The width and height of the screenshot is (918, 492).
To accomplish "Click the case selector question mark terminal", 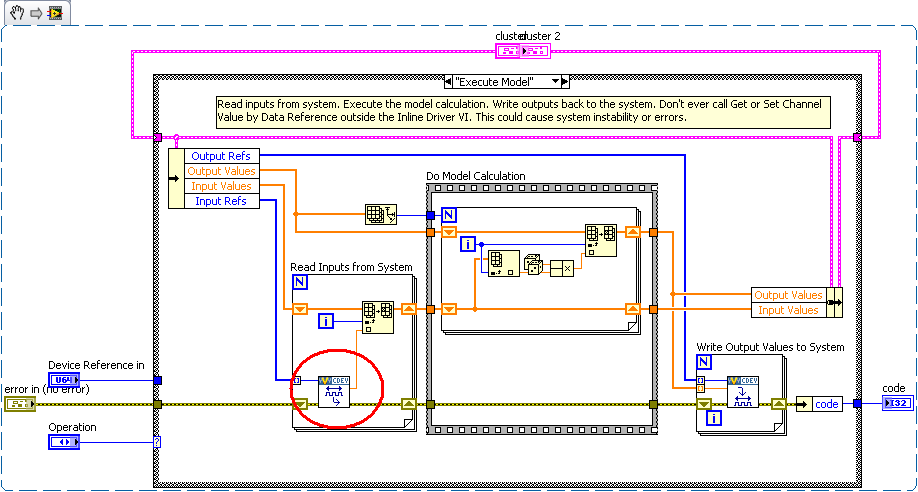I will [x=156, y=442].
